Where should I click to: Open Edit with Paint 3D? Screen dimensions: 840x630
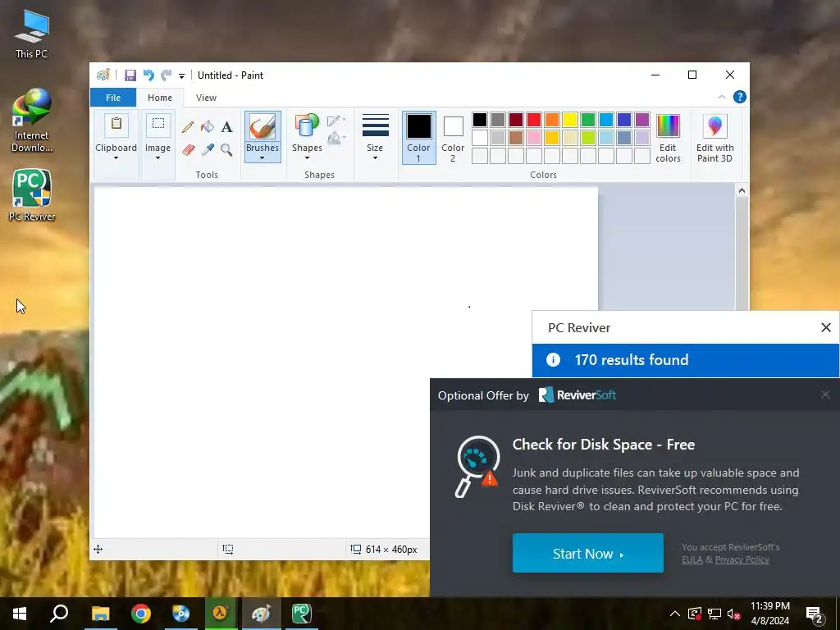714,138
